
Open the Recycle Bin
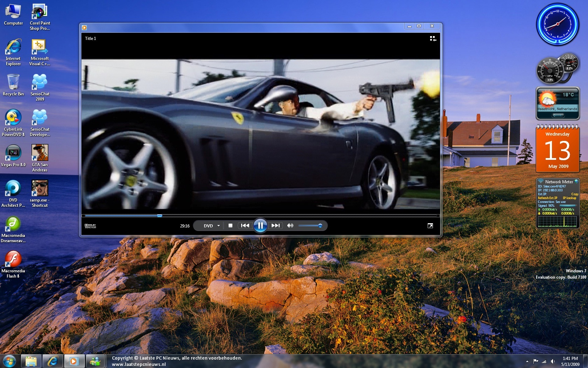(13, 85)
